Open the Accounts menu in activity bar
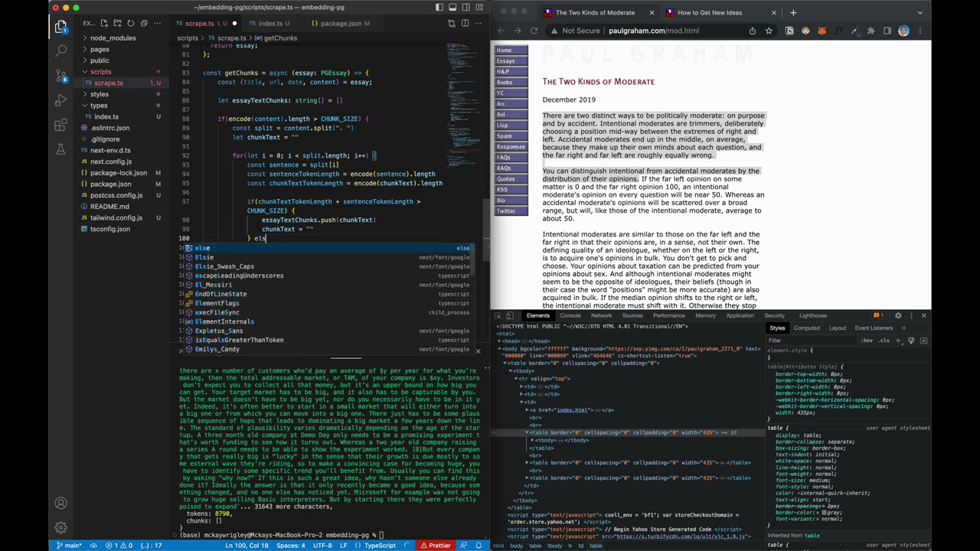Screen dimensions: 980x551 pos(60,504)
